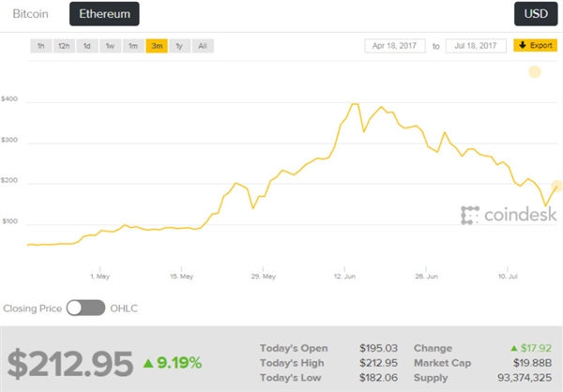This screenshot has height=392, width=563.
Task: Select the 3m time range
Action: pos(157,46)
